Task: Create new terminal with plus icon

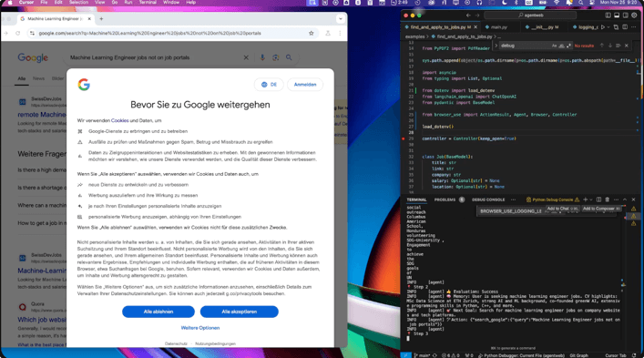Action: (585, 199)
